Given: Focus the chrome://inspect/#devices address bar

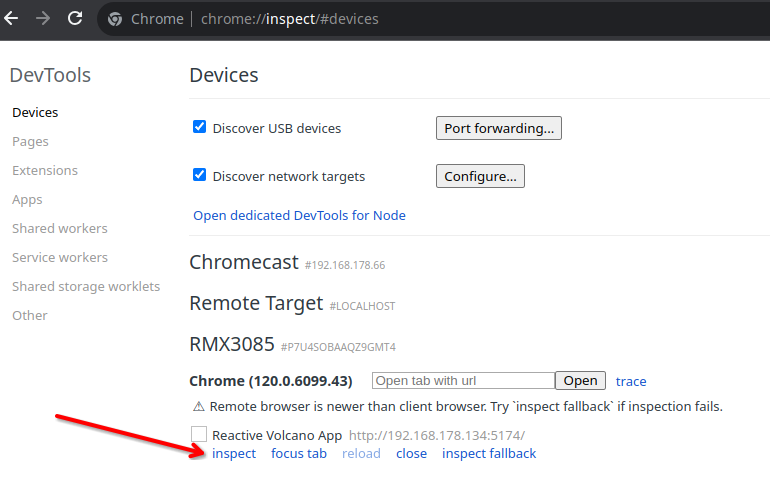Looking at the screenshot, I should click(290, 19).
